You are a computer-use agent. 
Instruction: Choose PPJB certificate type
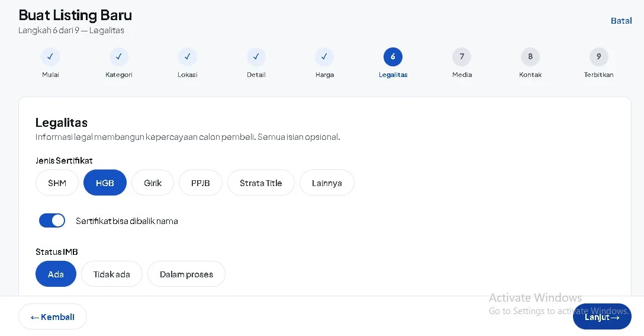point(201,183)
